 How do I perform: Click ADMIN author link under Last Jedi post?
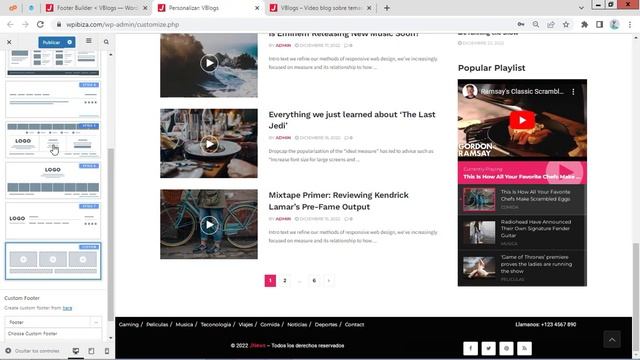(x=283, y=138)
